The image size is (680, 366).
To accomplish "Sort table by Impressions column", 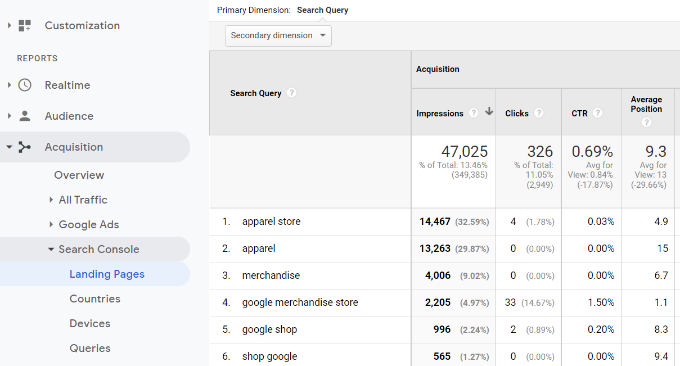I will [x=439, y=113].
